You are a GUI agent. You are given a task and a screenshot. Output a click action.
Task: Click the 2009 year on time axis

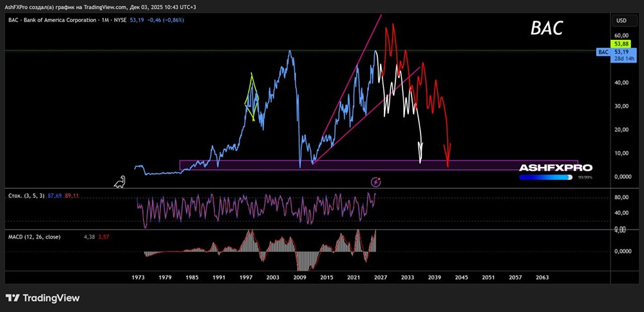click(x=299, y=277)
